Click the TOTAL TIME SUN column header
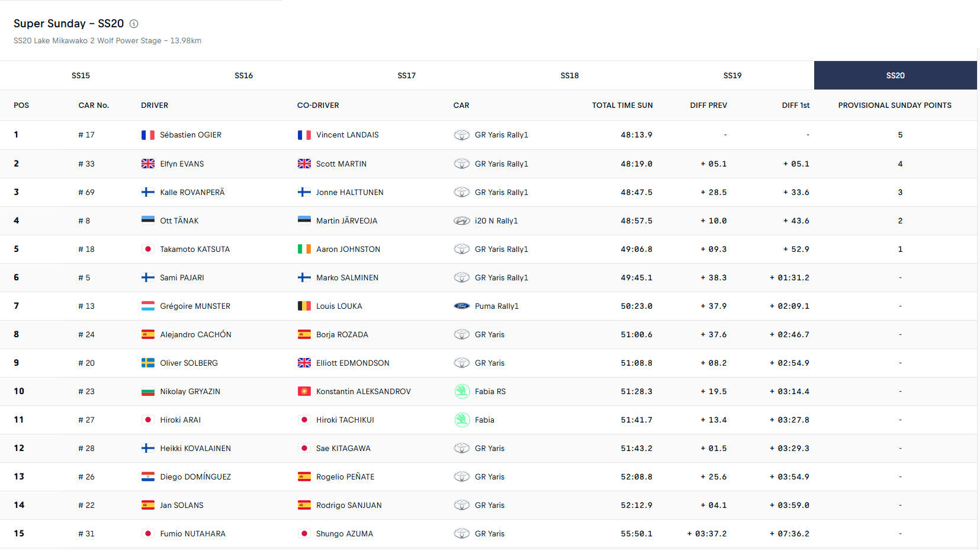Image resolution: width=980 pixels, height=550 pixels. coord(622,105)
